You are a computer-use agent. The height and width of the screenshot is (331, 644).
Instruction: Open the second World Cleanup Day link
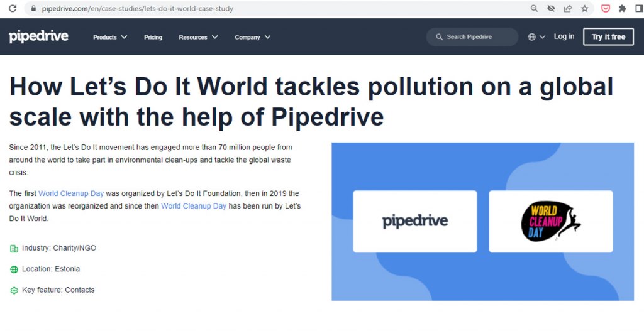tap(194, 206)
